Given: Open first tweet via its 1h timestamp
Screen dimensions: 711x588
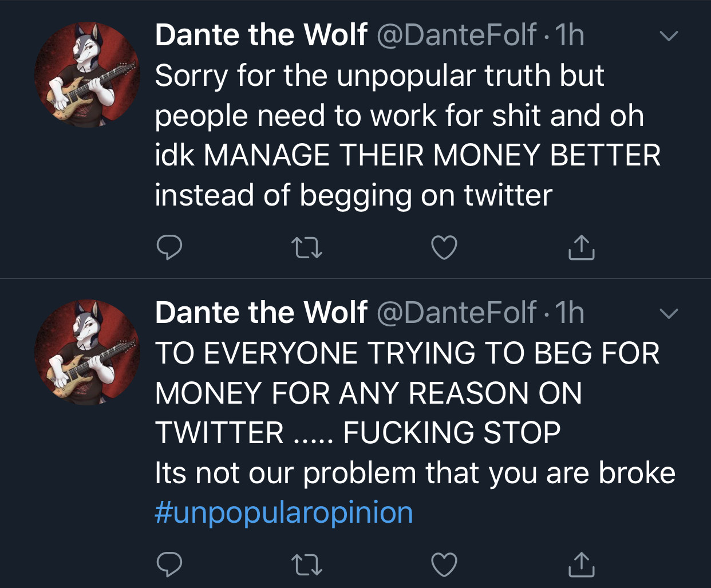Looking at the screenshot, I should (570, 35).
